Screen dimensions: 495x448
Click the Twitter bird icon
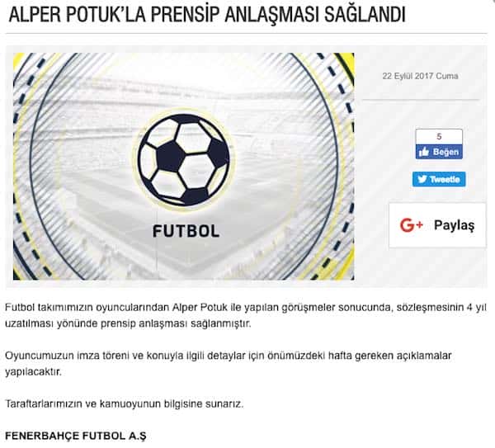tap(422, 179)
